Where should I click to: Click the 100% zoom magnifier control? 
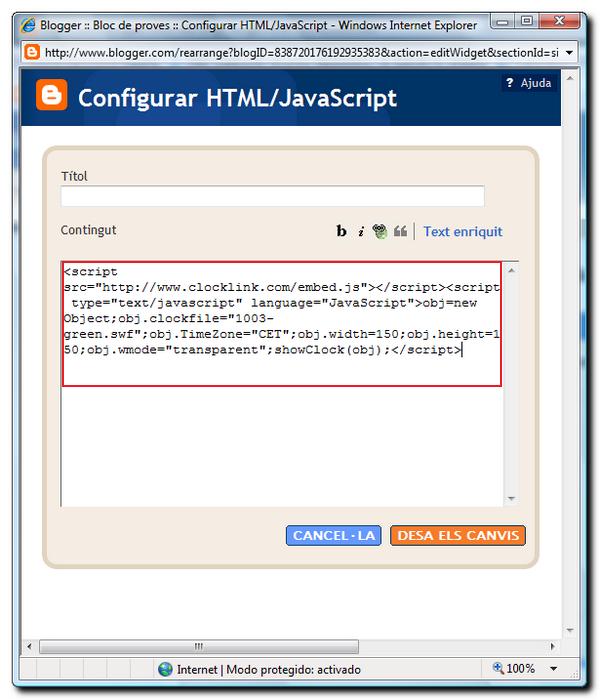tap(513, 669)
